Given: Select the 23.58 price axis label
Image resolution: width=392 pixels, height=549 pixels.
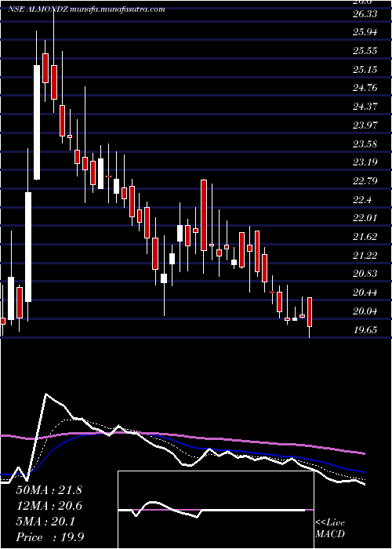Looking at the screenshot, I should click(365, 144).
